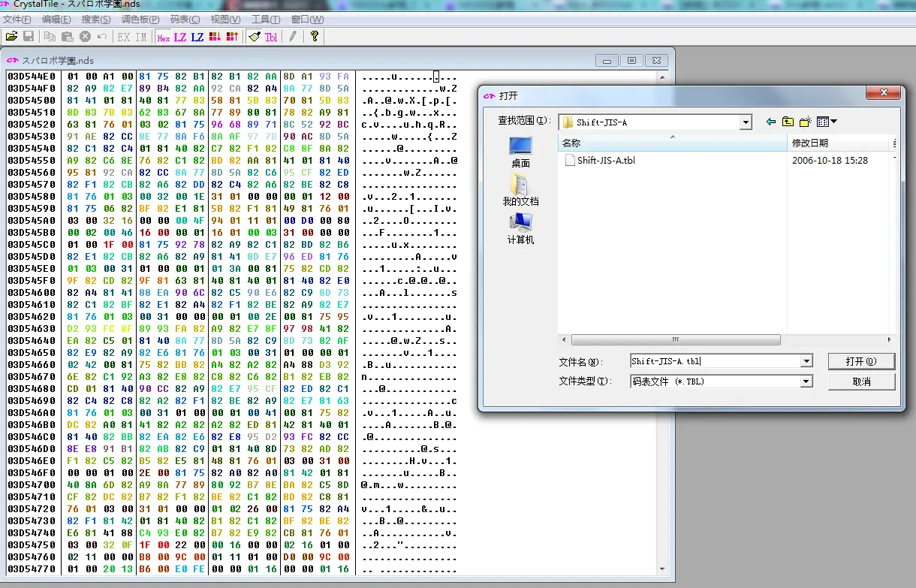This screenshot has width=916, height=588.
Task: Click the magenta LZ toolbar icon
Action: 180,37
